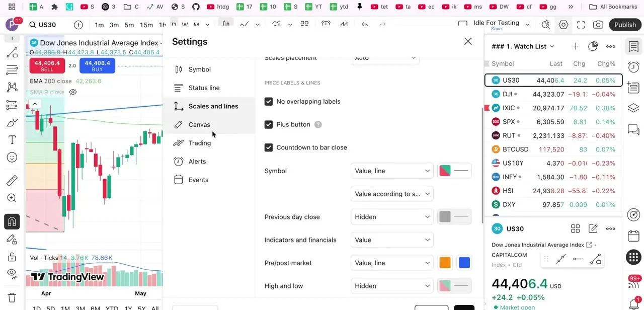Image resolution: width=644 pixels, height=310 pixels.
Task: Change the blue post-market color swatch
Action: pyautogui.click(x=464, y=263)
